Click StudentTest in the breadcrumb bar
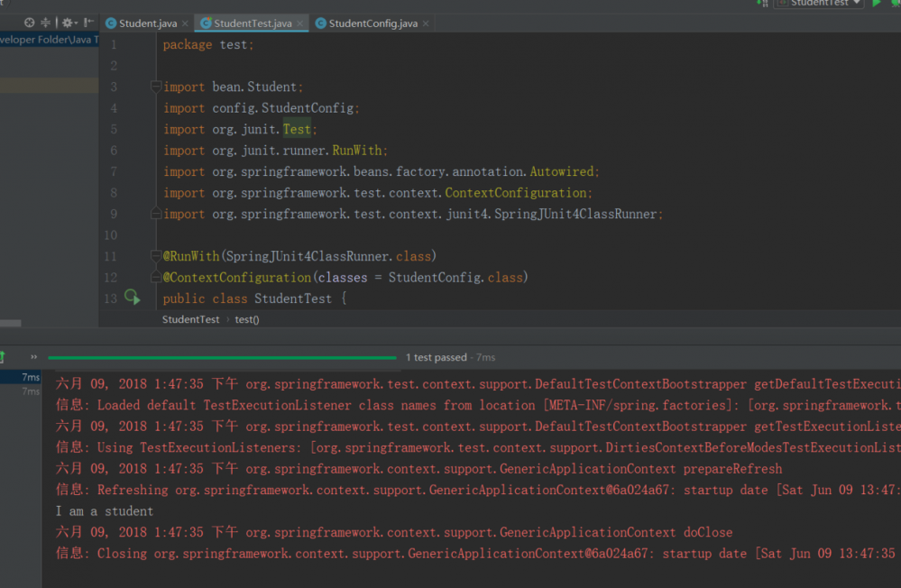This screenshot has width=901, height=588. tap(190, 319)
